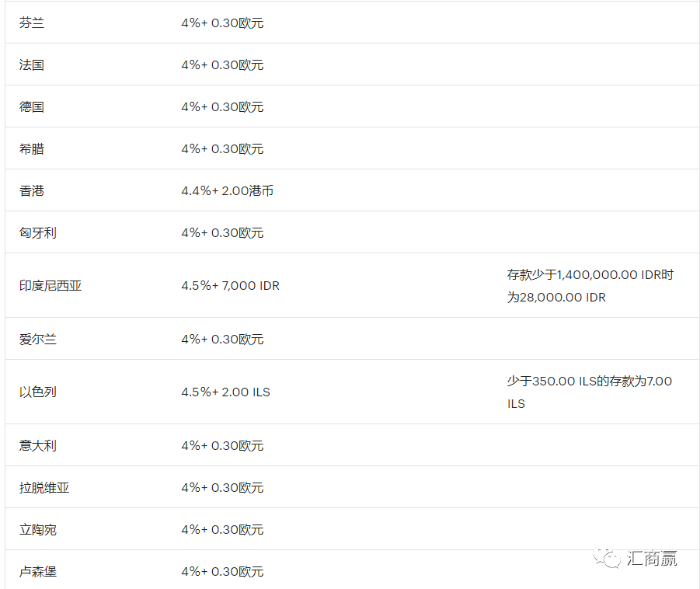Image resolution: width=700 pixels, height=589 pixels.
Task: Click the 存款少于1,400,000.00 IDR note
Action: 590,286
